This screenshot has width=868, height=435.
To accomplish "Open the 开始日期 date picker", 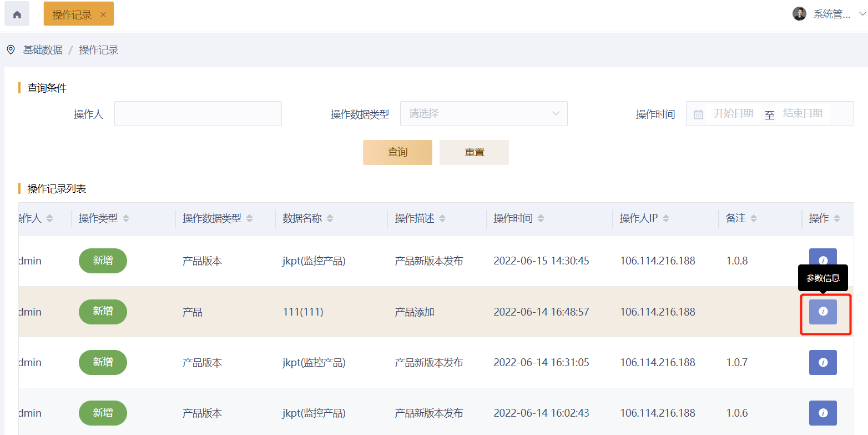I will tap(733, 113).
